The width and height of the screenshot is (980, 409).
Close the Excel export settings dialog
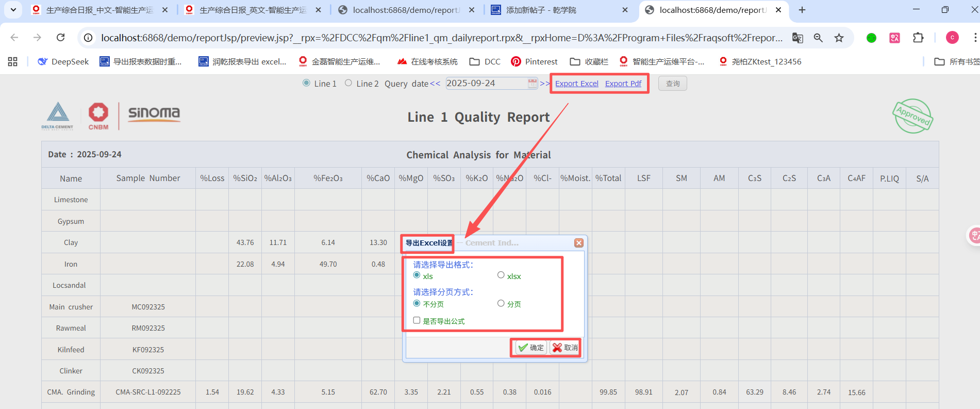point(579,243)
